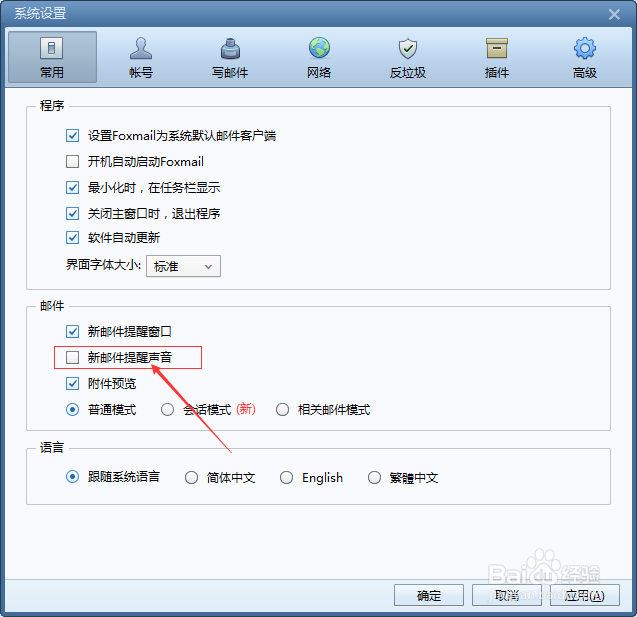
Task: Select 跟随系统语言 radio button
Action: pos(72,476)
